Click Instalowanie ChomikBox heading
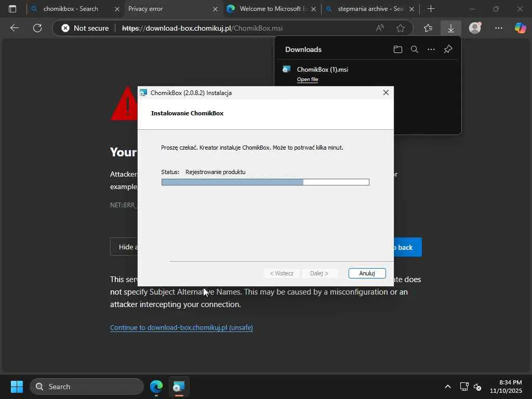This screenshot has width=532, height=399. [187, 113]
